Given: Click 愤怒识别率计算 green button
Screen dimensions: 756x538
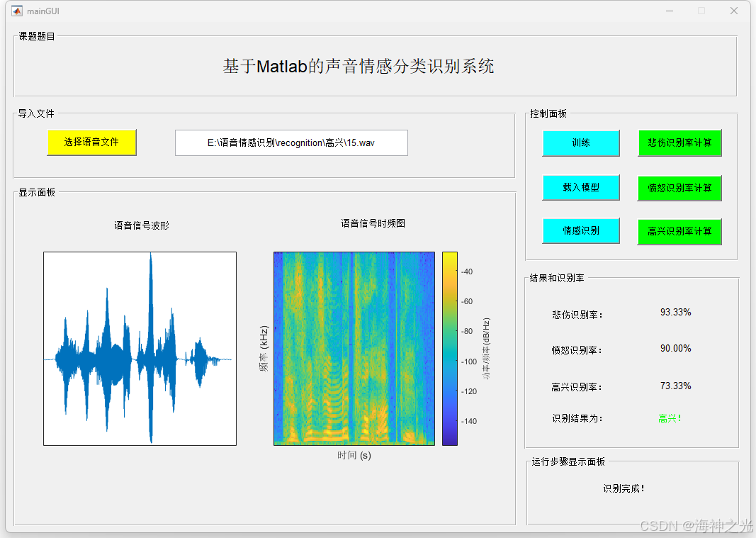Looking at the screenshot, I should tap(679, 188).
